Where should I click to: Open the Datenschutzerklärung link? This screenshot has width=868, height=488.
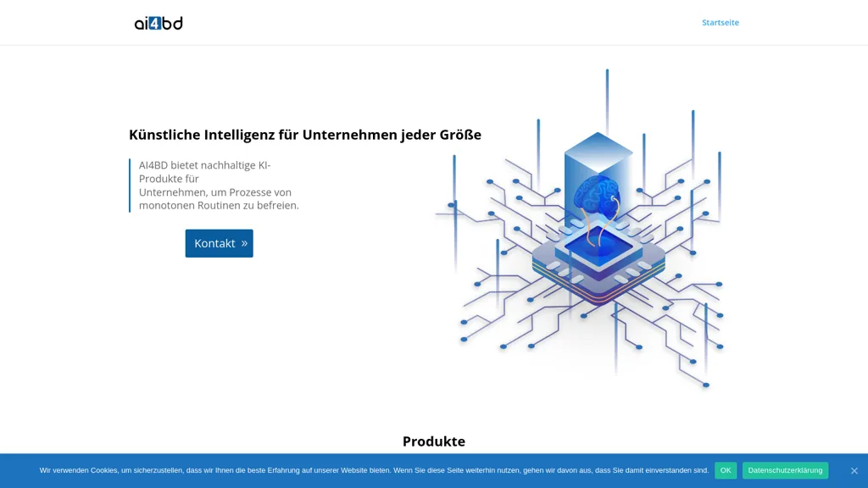click(785, 470)
